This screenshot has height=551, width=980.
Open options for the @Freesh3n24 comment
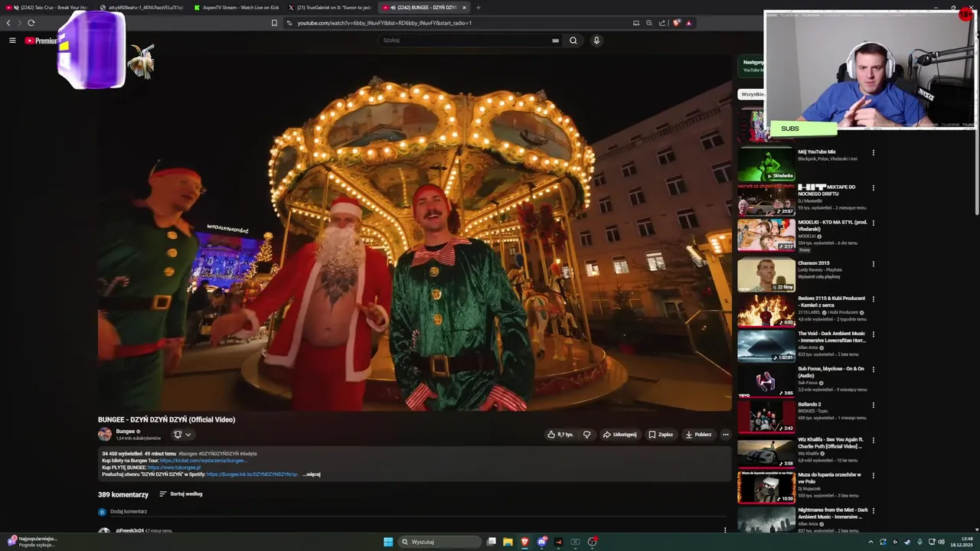pyautogui.click(x=725, y=530)
